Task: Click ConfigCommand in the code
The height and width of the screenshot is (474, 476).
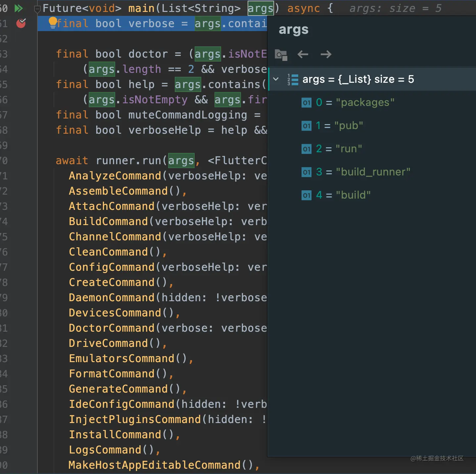Action: point(112,267)
